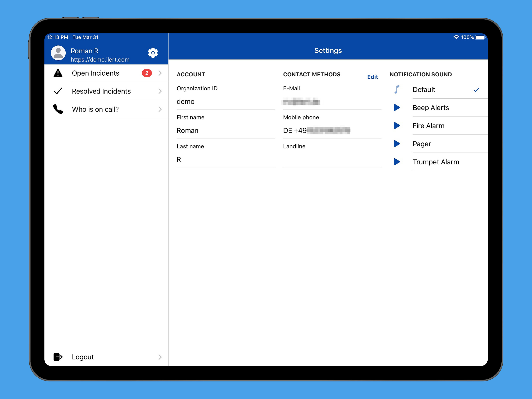
Task: Tap the Roman R profile avatar
Action: point(58,53)
